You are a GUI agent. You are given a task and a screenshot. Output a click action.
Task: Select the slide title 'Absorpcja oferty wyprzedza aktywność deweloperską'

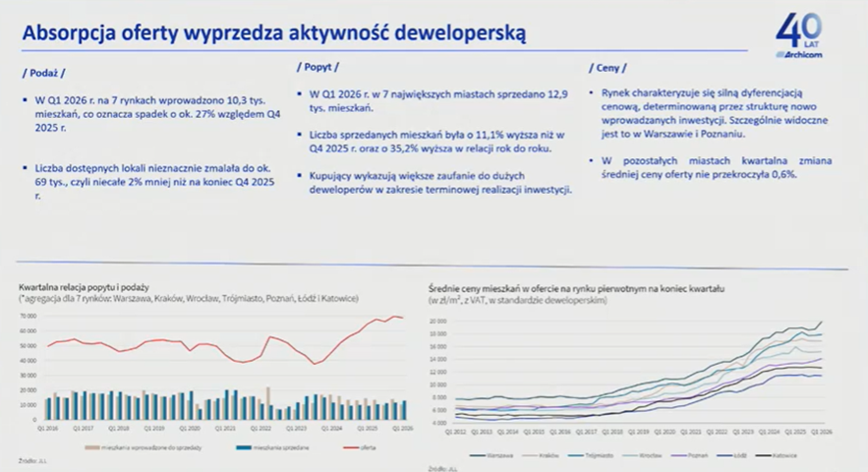(x=274, y=32)
